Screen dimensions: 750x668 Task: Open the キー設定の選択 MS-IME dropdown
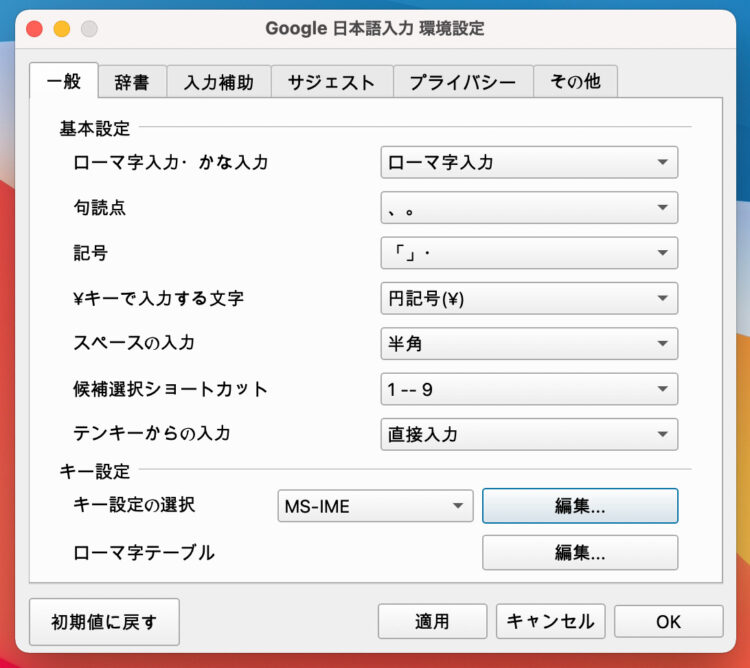(x=375, y=506)
